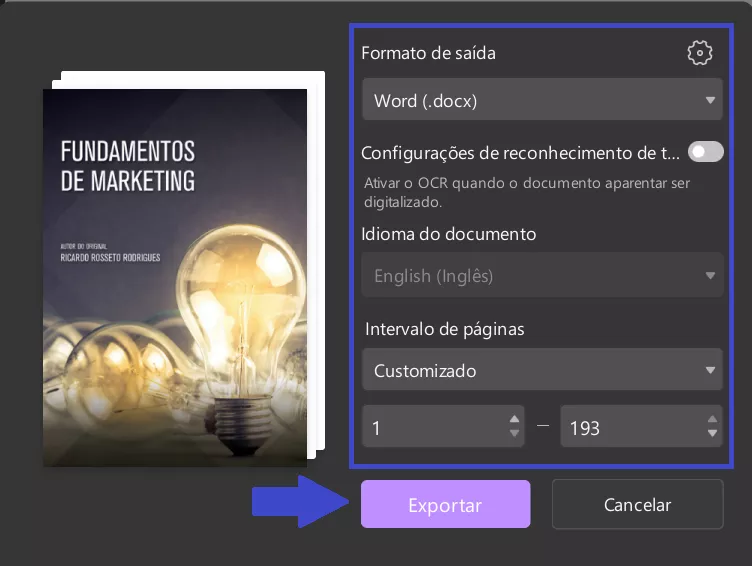Click the 'Ativar o OCR' description text
Viewport: 752px width, 566px height.
click(x=527, y=192)
